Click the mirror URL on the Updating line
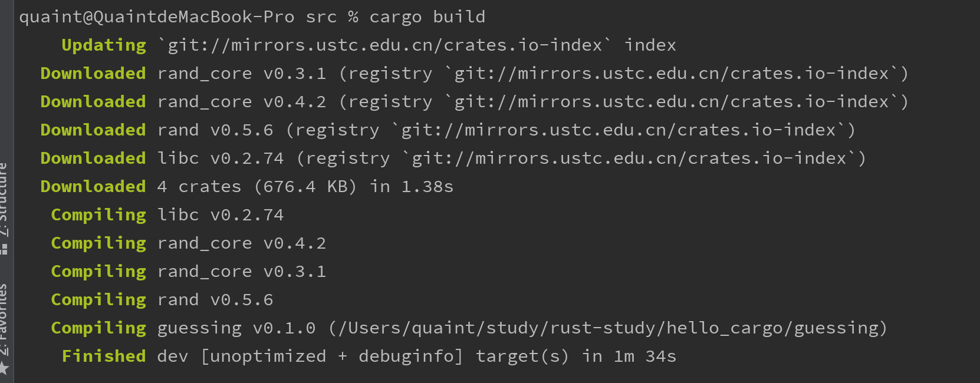 point(384,45)
